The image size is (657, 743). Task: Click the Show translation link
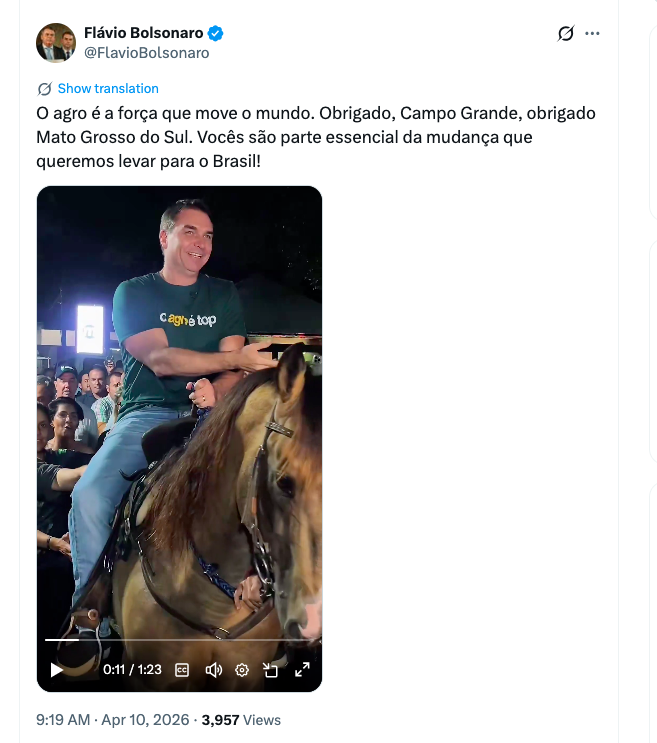click(108, 88)
